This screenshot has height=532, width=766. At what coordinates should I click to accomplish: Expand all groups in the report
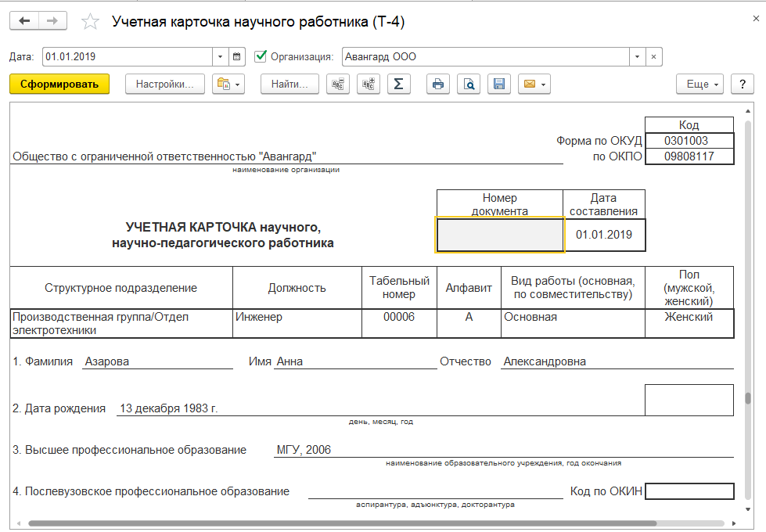368,84
